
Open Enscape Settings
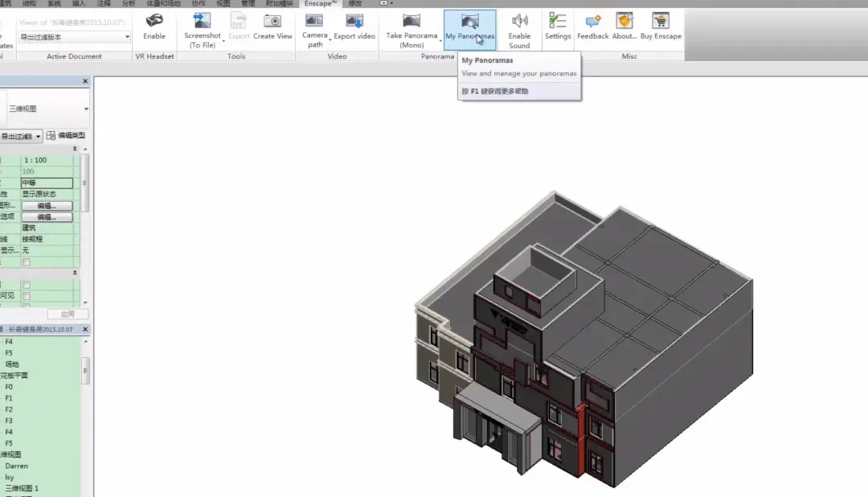coord(558,27)
